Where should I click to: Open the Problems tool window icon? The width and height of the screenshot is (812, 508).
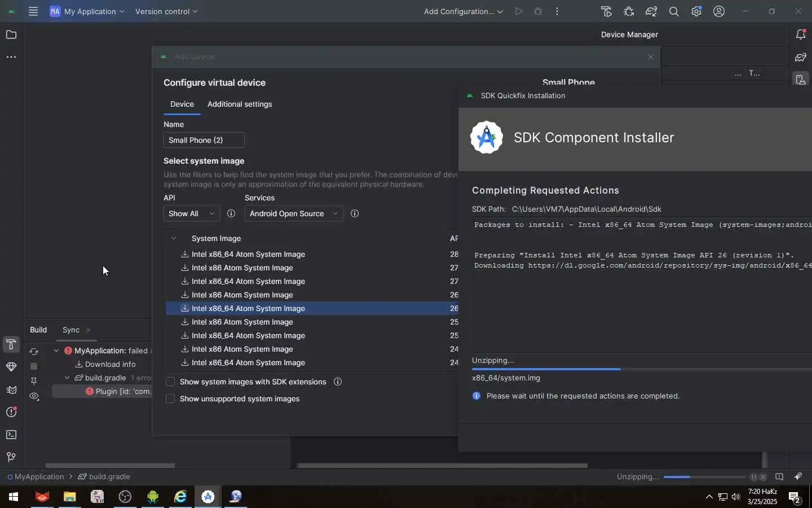point(11,412)
